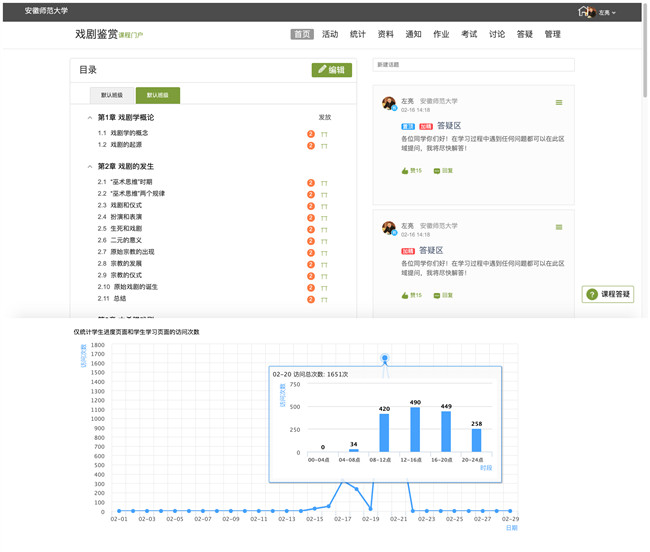Open hamburger menu on second discussion post
The width and height of the screenshot is (650, 552).
pyautogui.click(x=559, y=227)
